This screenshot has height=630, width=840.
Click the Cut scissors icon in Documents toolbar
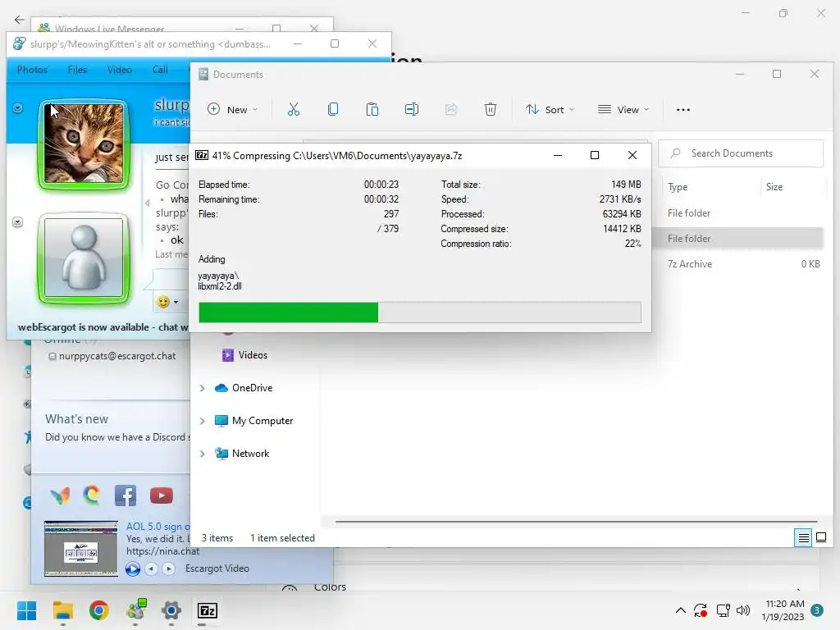293,109
